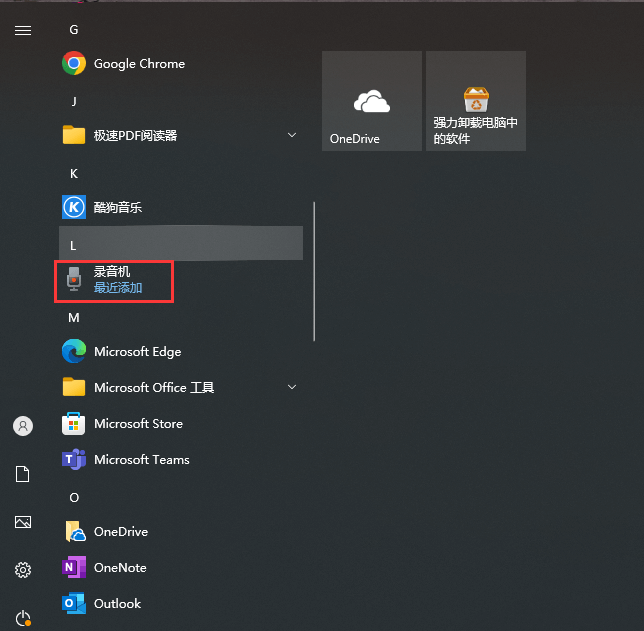
Task: Expand the Microsoft Office 工具 folder chevron
Action: pos(292,387)
